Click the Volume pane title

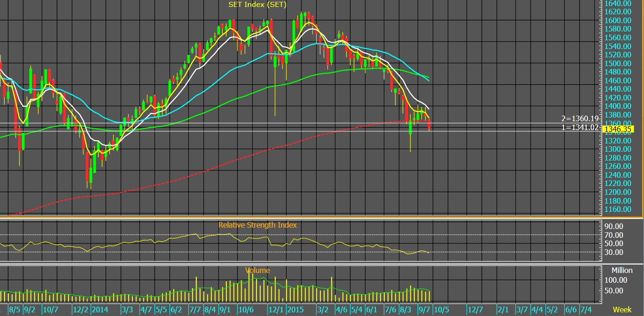click(x=257, y=270)
